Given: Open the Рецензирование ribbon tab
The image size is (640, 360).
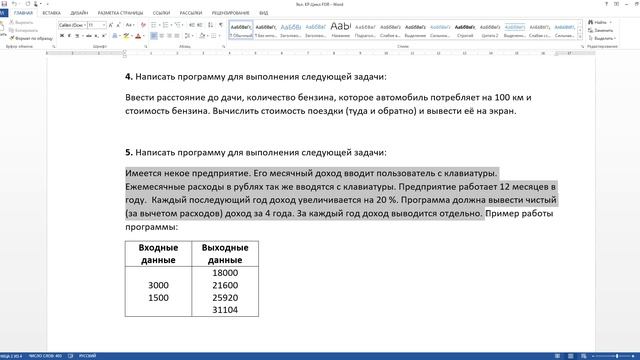Looking at the screenshot, I should 230,13.
